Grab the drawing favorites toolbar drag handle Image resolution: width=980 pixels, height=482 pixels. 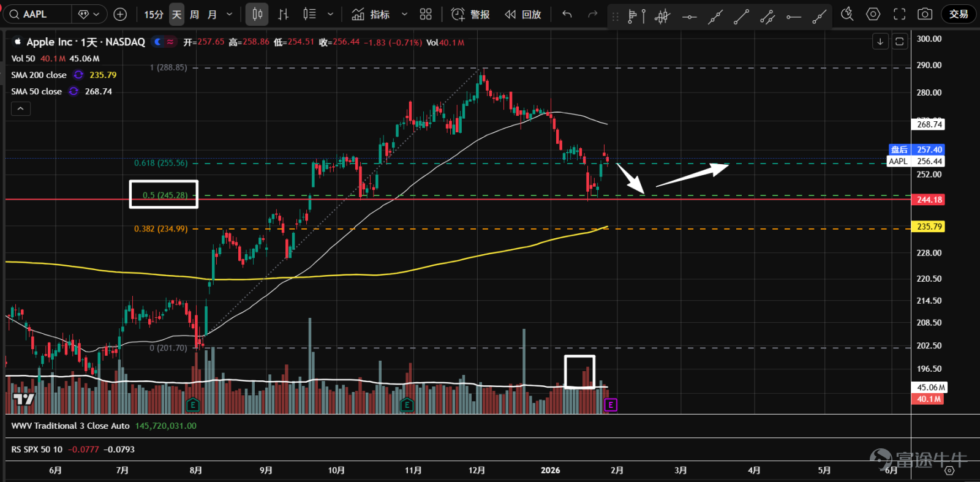(x=616, y=17)
